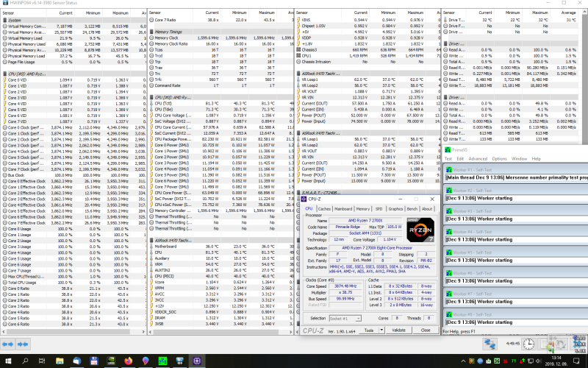Open Task View on the taskbar

[42, 361]
